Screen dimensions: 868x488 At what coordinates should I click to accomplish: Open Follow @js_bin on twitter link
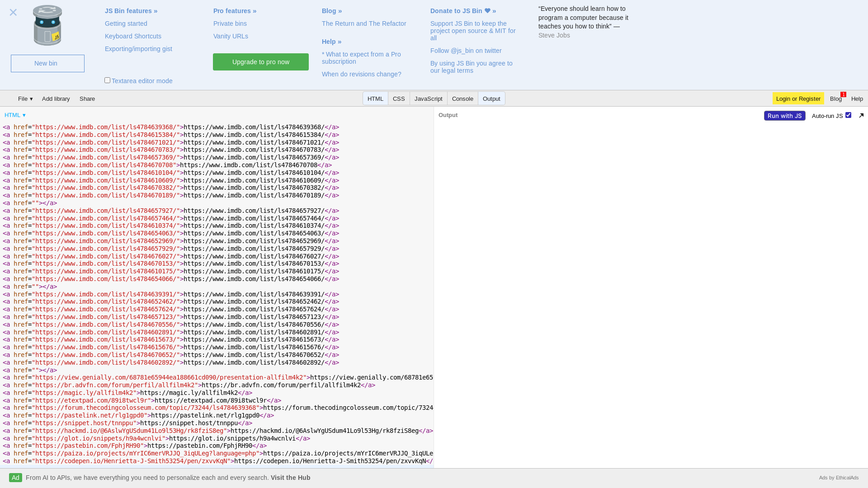coord(466,51)
